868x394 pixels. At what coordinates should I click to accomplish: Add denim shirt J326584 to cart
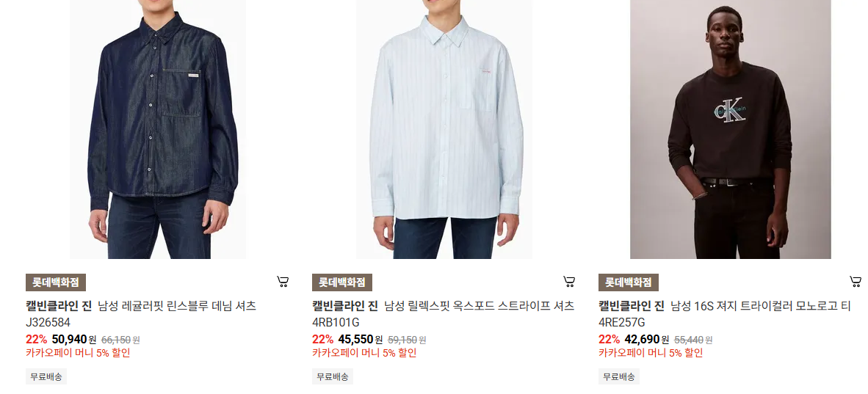[283, 282]
